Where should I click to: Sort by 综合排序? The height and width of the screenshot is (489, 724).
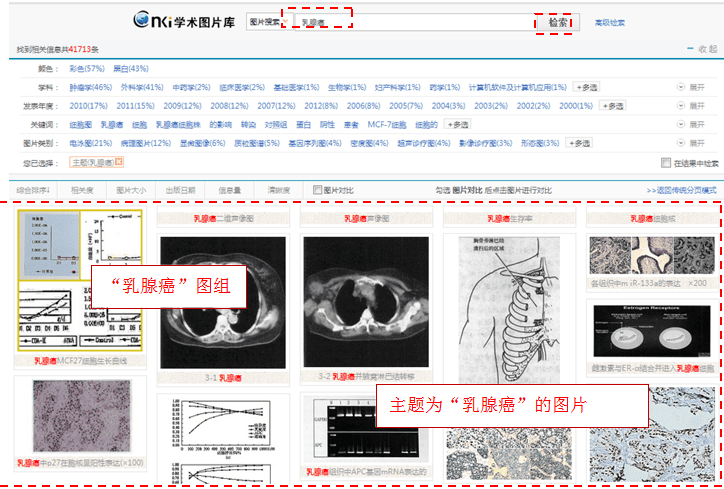[x=33, y=190]
